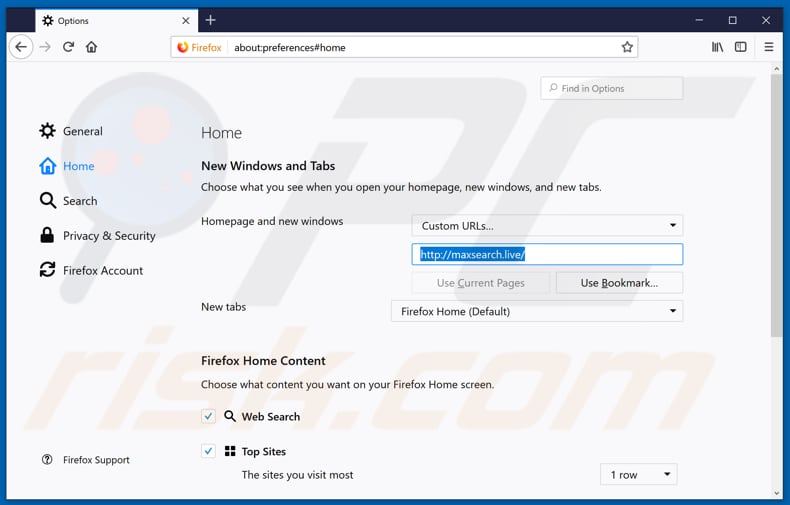Toggle the sidebars view icon
Screen dimensions: 790x505
(x=741, y=47)
